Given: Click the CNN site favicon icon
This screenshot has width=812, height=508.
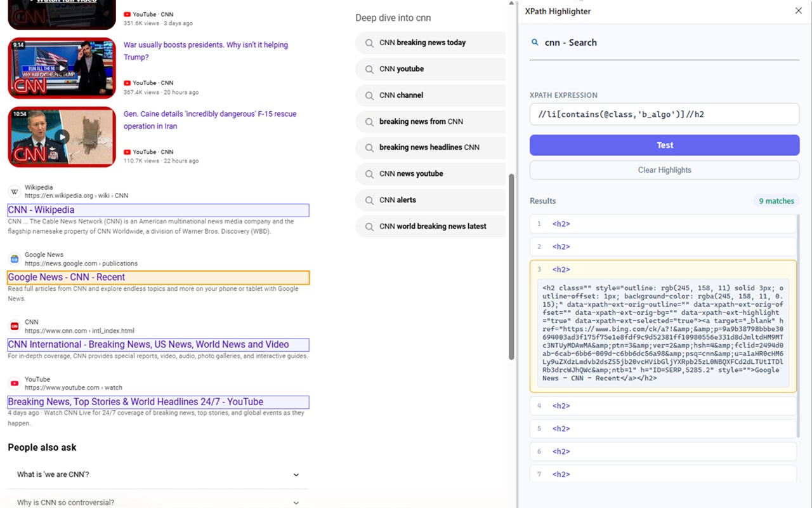Looking at the screenshot, I should 14,326.
